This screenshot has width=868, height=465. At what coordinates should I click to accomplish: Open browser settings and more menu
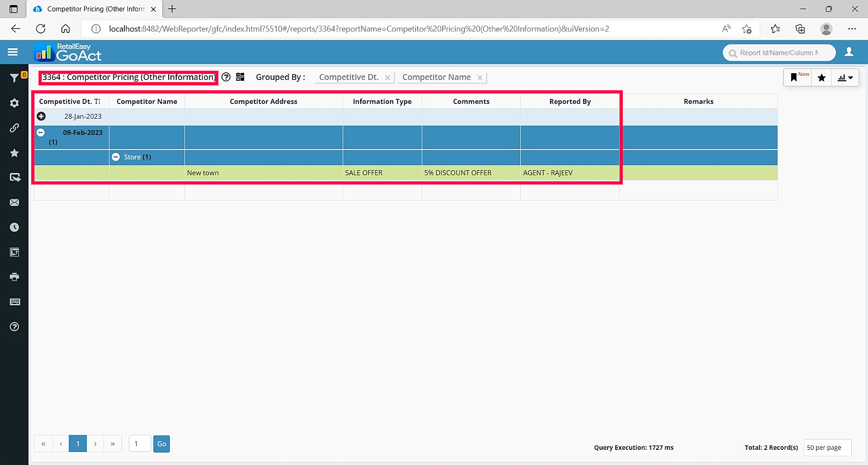pyautogui.click(x=852, y=29)
